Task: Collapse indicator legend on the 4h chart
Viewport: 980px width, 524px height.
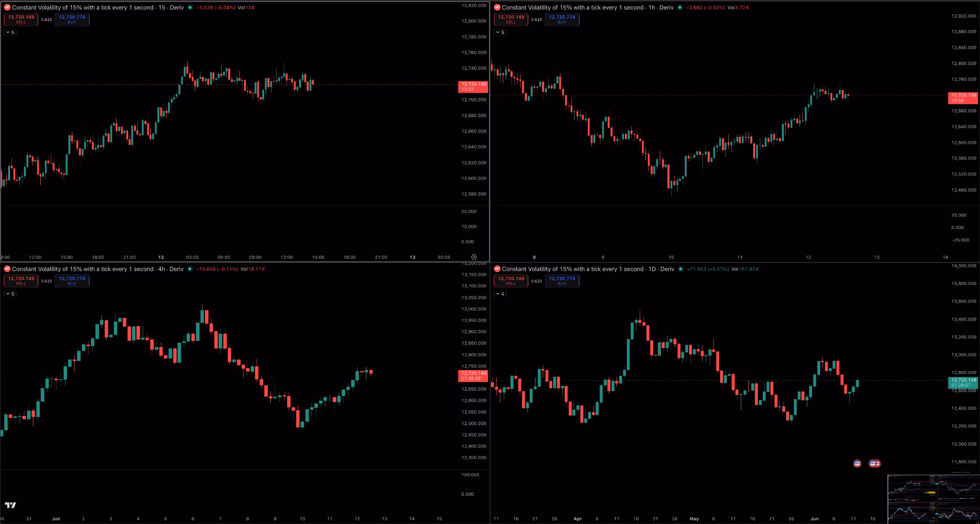Action: pos(10,294)
